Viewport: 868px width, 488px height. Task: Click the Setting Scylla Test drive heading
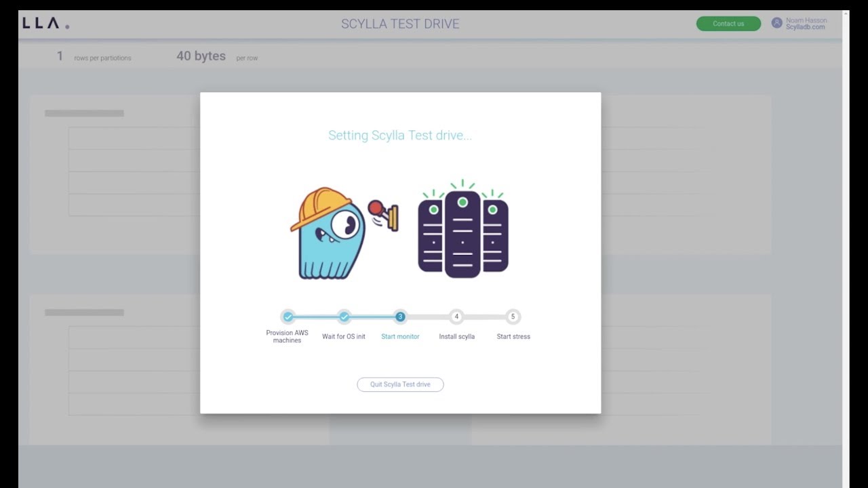coord(400,135)
